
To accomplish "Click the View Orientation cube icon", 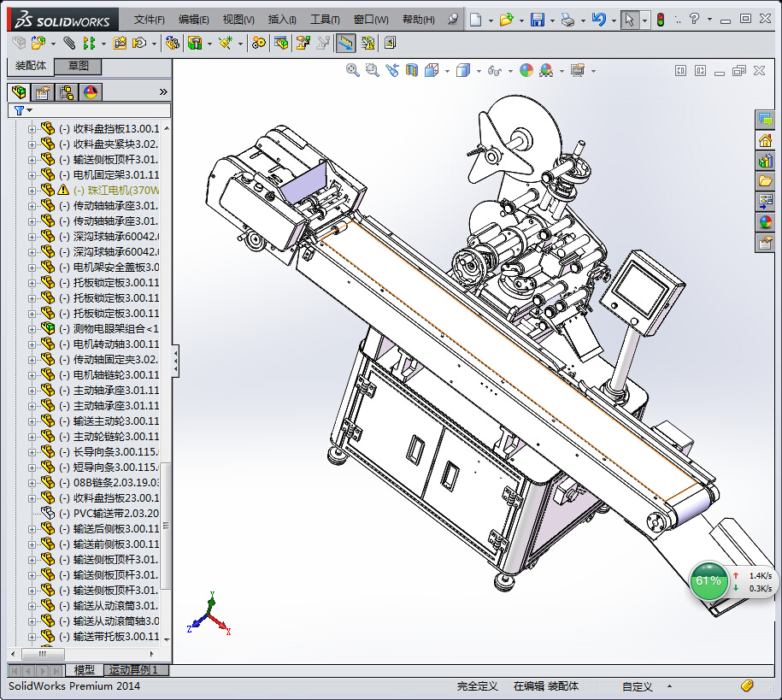I will (432, 70).
